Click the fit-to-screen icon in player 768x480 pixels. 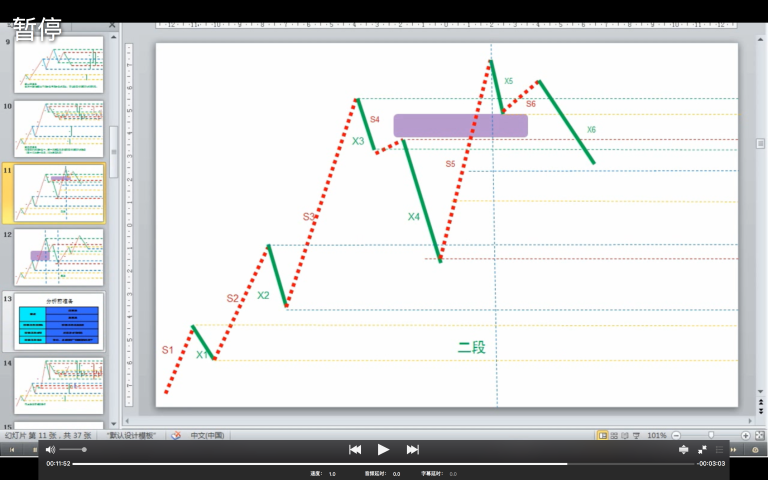(x=683, y=450)
